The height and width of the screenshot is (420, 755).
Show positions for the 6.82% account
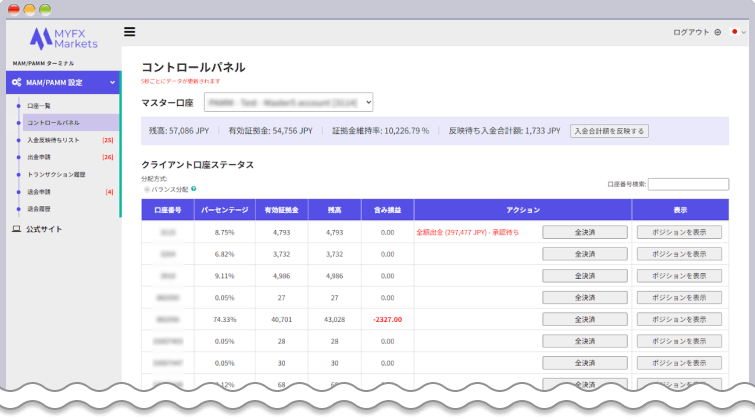pos(679,254)
